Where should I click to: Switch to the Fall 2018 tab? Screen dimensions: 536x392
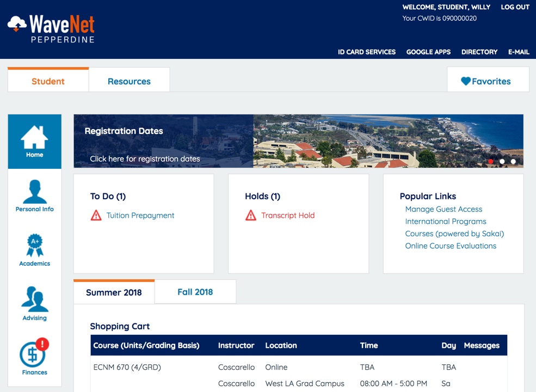(195, 292)
